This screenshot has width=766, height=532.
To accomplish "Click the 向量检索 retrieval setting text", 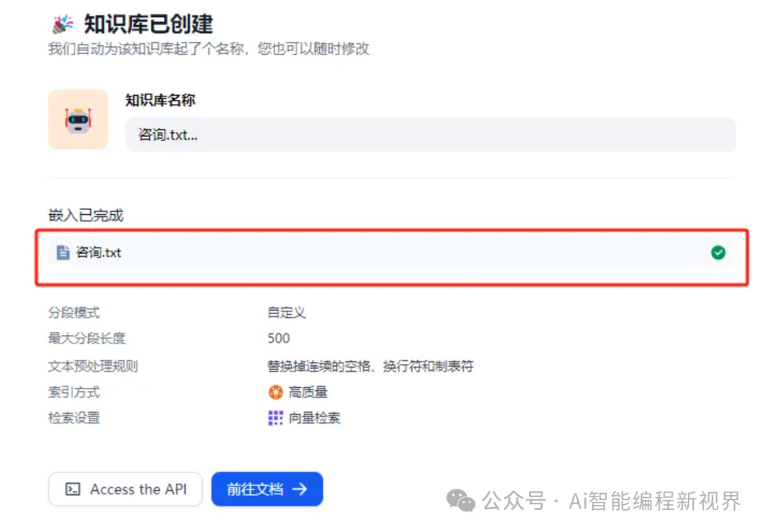I will (x=315, y=419).
